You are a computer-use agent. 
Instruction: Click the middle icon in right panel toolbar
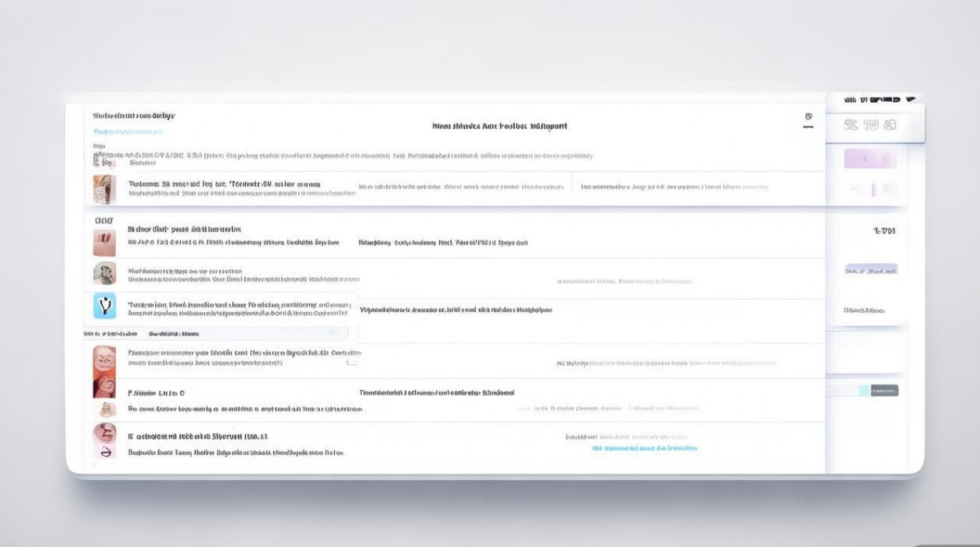click(871, 125)
